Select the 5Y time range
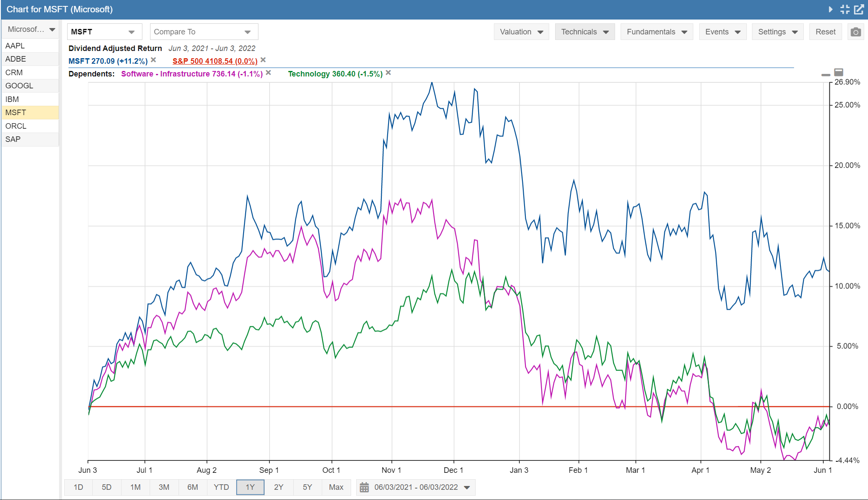 coord(307,487)
